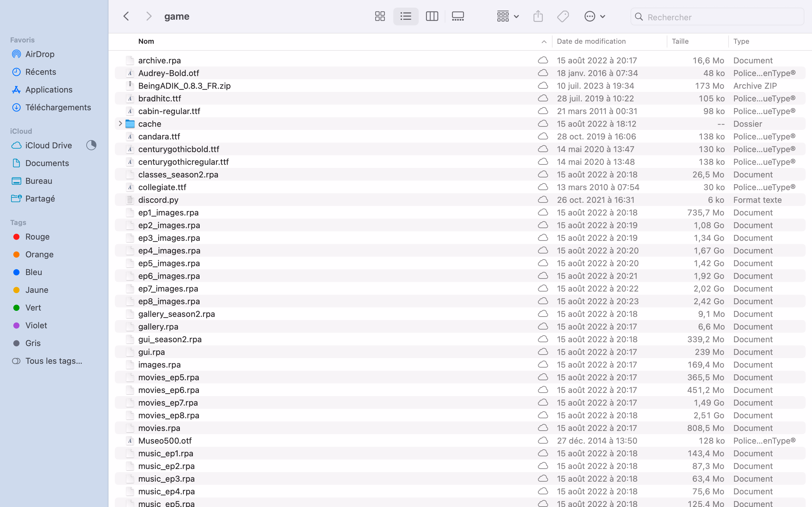Click the Tags toolbar icon
This screenshot has height=507, width=812.
tap(563, 16)
